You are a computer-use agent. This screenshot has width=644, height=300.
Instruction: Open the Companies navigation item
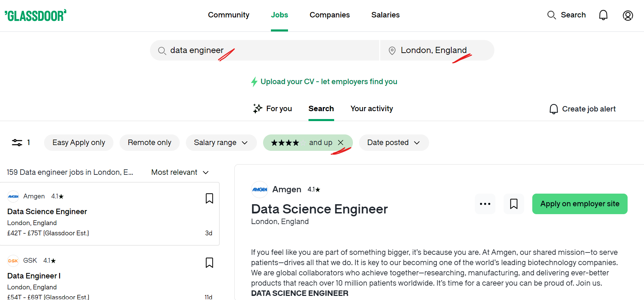coord(330,15)
